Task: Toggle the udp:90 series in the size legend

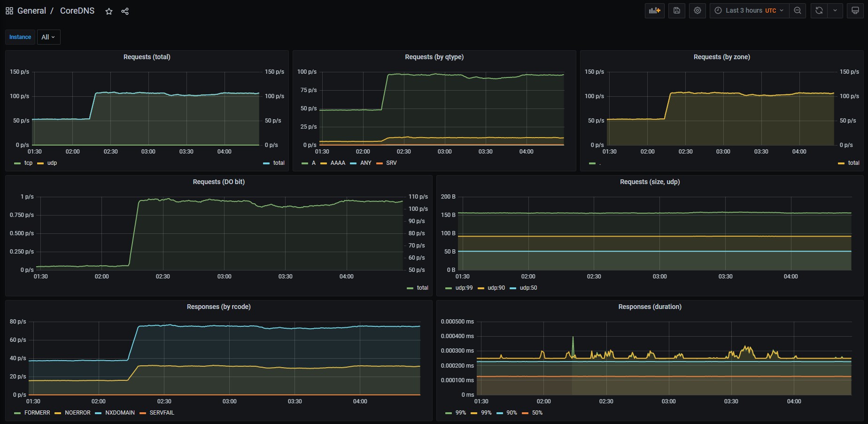Action: pyautogui.click(x=496, y=288)
